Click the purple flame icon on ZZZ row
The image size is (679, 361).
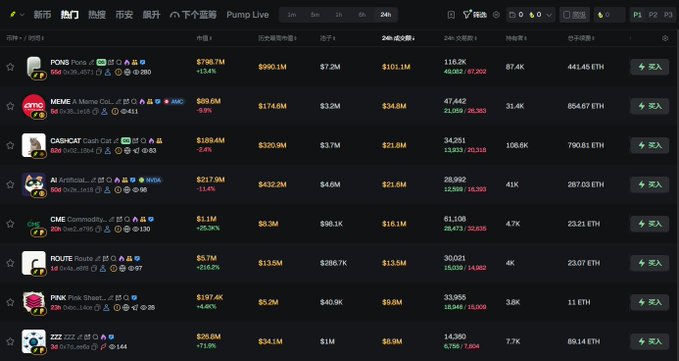(x=103, y=337)
